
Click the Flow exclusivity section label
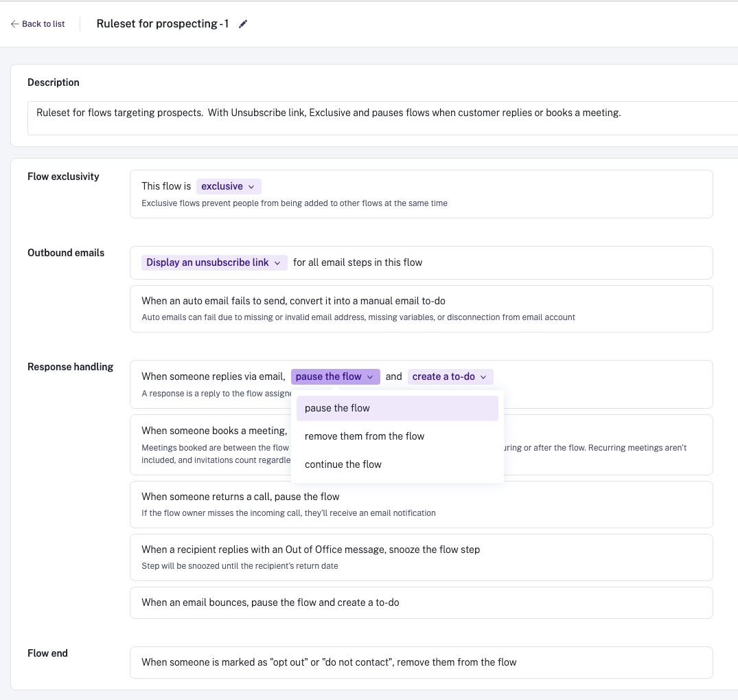pyautogui.click(x=64, y=177)
